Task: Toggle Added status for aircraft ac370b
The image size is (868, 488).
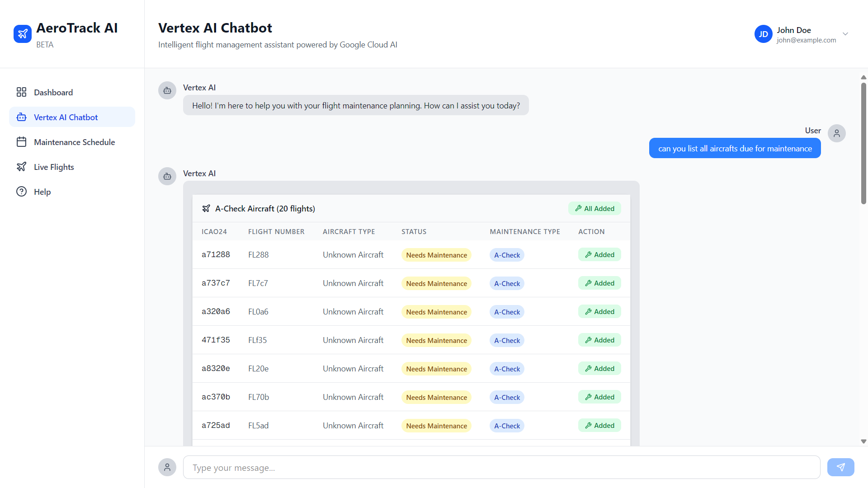Action: (599, 397)
